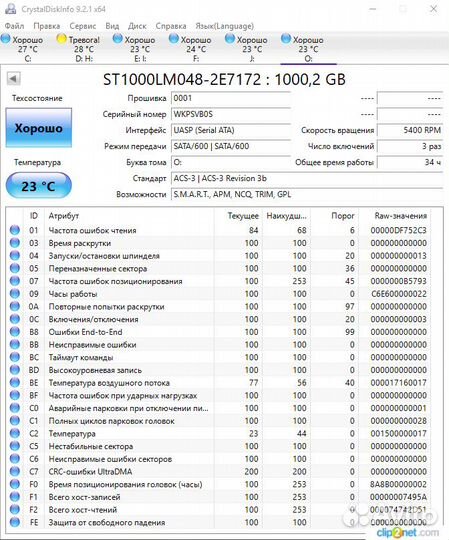The image size is (449, 540).
Task: Click the Режим передачи field SATA/600
Action: point(231,146)
